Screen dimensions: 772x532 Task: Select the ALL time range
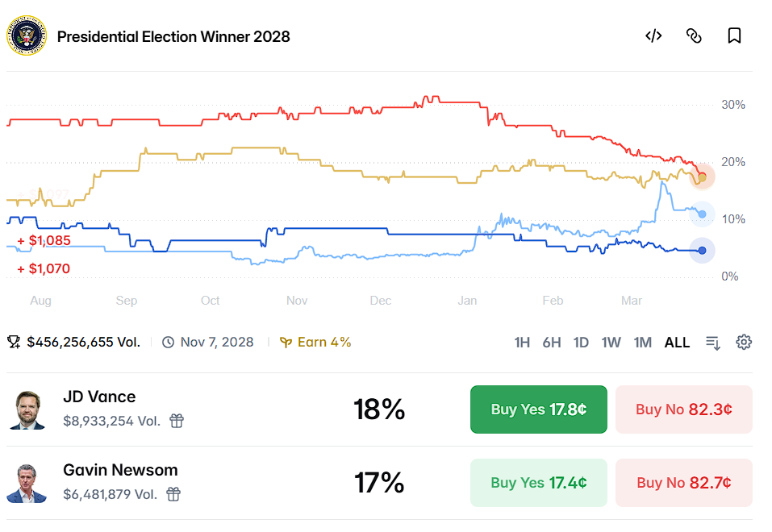pos(677,343)
